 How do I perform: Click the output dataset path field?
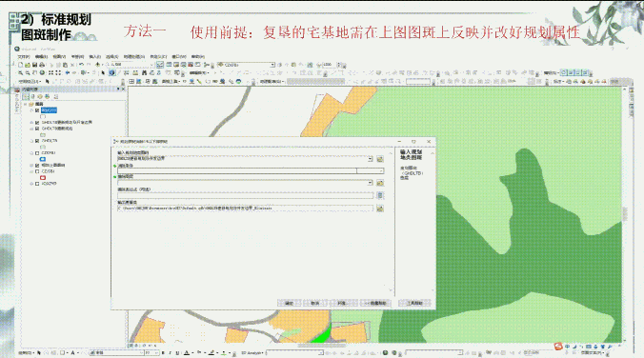(x=245, y=209)
